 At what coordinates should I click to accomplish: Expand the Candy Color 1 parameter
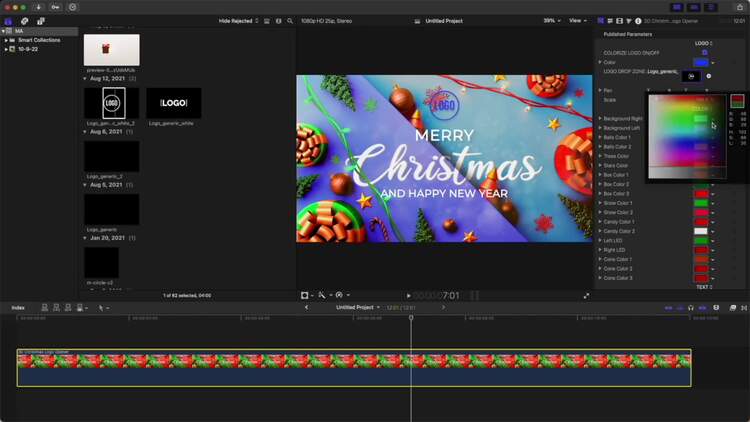coord(600,222)
